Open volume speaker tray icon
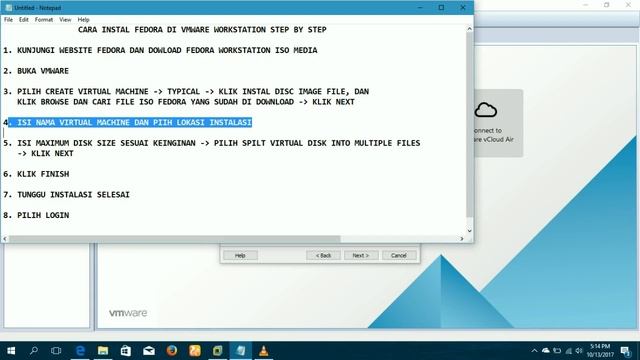 coord(579,351)
